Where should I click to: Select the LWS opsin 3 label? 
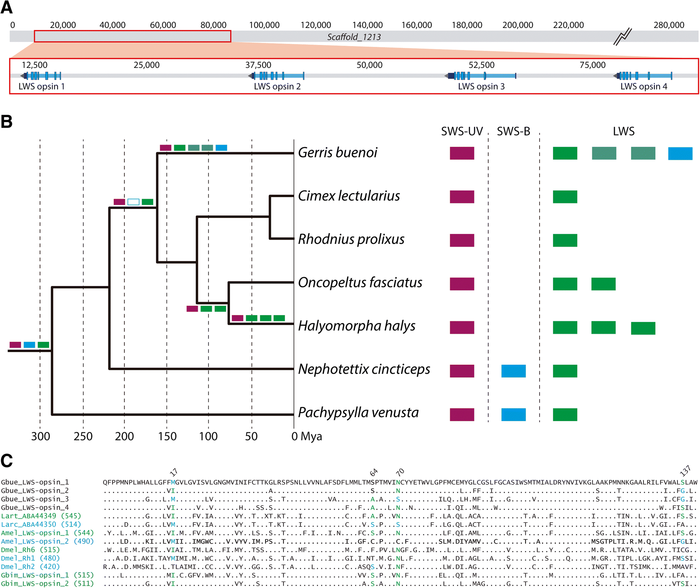coord(481,86)
